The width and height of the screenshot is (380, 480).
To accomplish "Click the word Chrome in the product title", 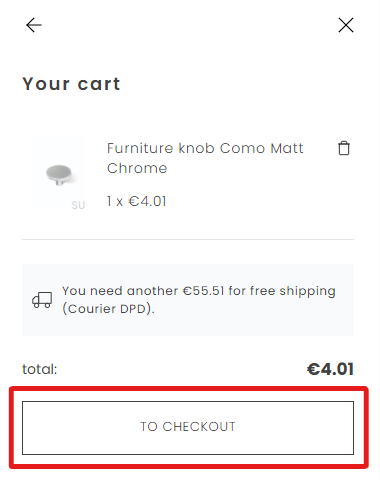I will pyautogui.click(x=137, y=168).
